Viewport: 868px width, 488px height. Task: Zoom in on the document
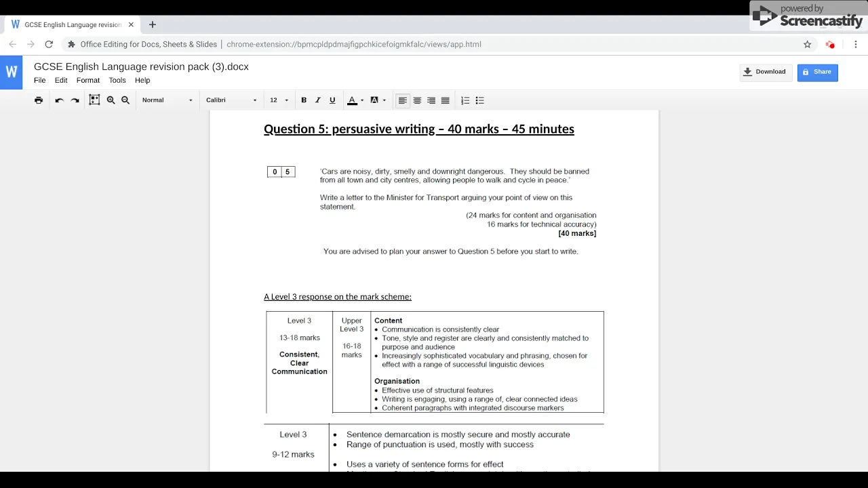click(111, 100)
